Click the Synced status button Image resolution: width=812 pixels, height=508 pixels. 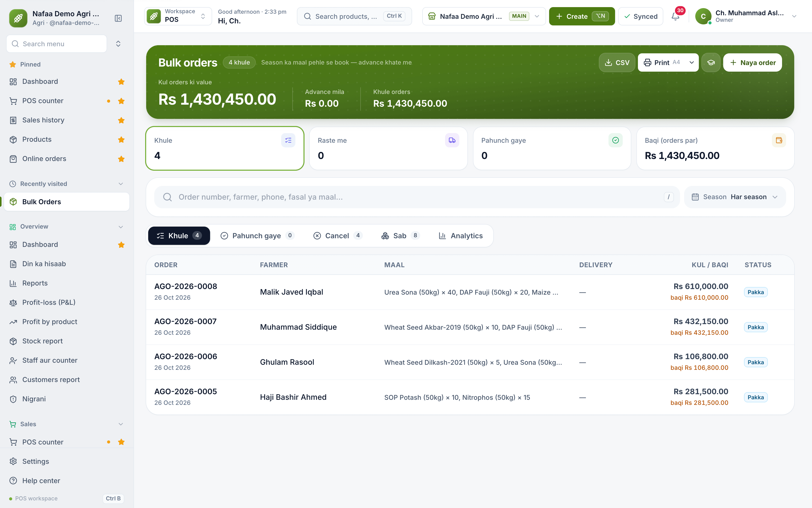click(x=640, y=16)
